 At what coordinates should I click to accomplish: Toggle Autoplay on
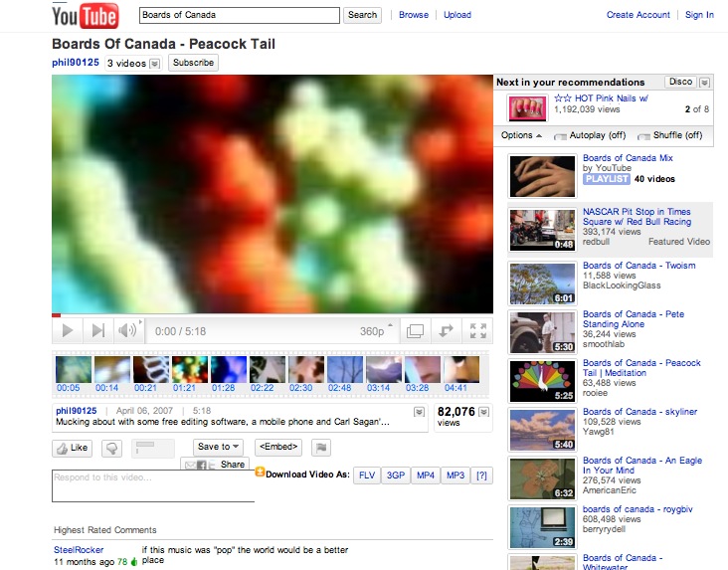[x=590, y=135]
